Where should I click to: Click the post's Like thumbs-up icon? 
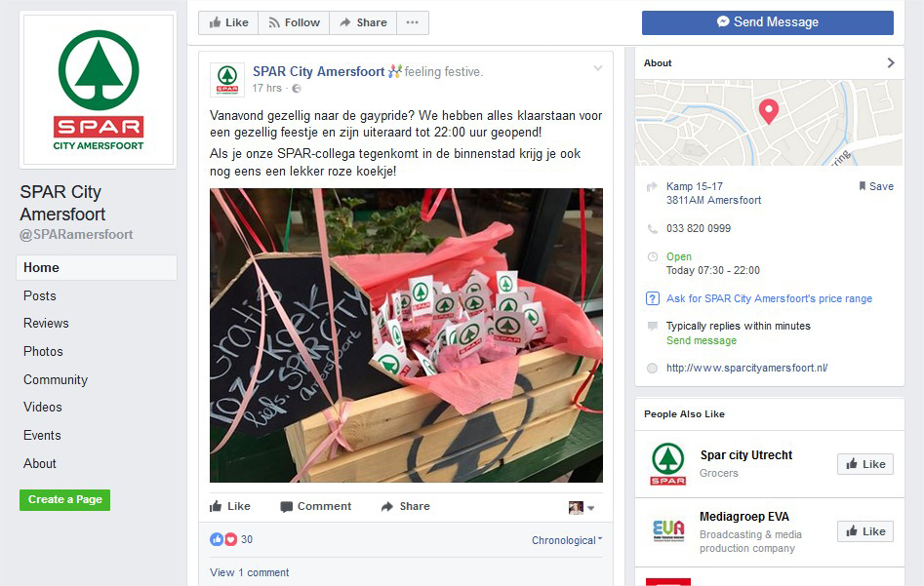click(x=216, y=506)
